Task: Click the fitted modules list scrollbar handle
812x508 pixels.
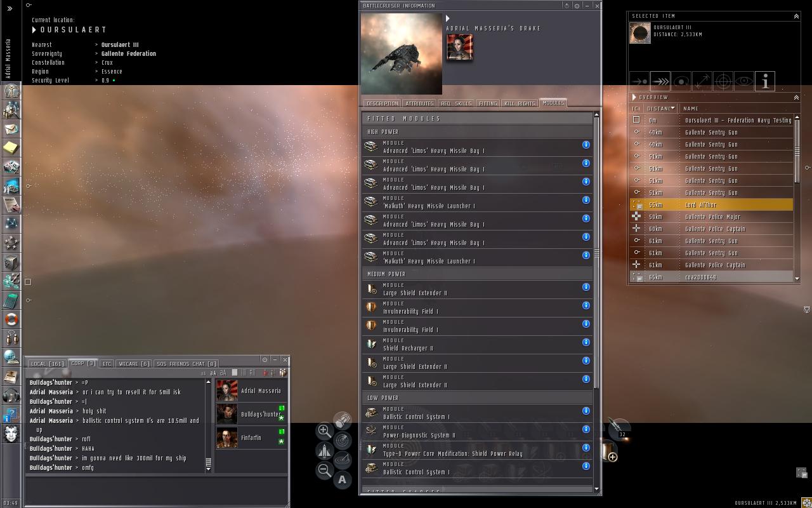Action: pos(596,253)
